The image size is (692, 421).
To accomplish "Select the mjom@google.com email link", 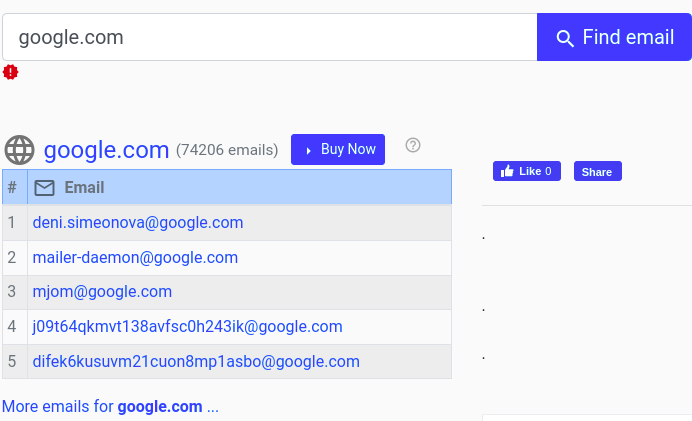I will (x=102, y=292).
